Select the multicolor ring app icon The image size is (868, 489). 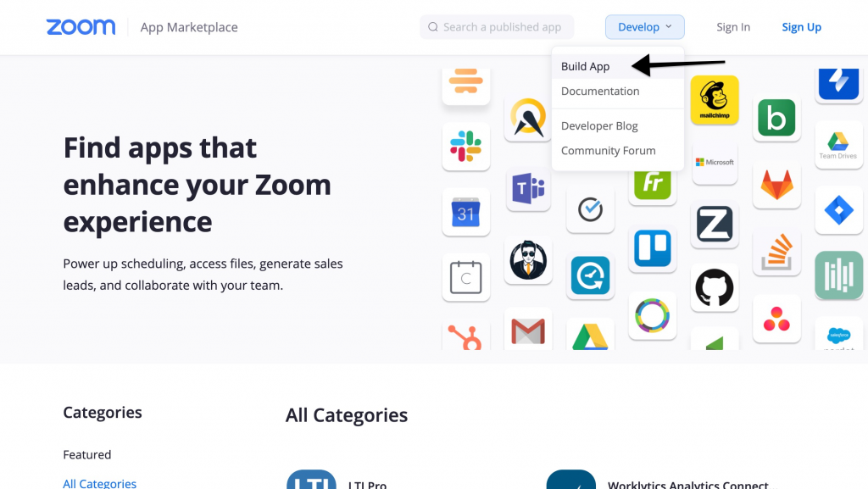[653, 315]
